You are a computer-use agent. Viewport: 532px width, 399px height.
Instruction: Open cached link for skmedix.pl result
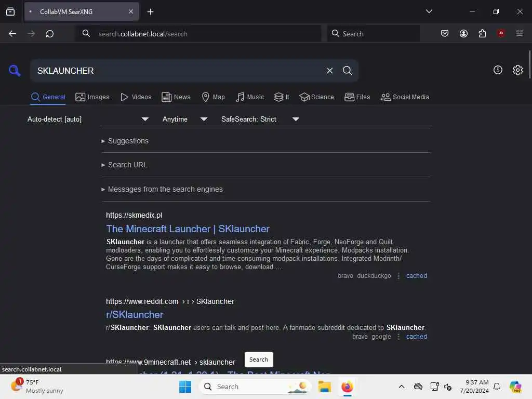[x=416, y=276]
